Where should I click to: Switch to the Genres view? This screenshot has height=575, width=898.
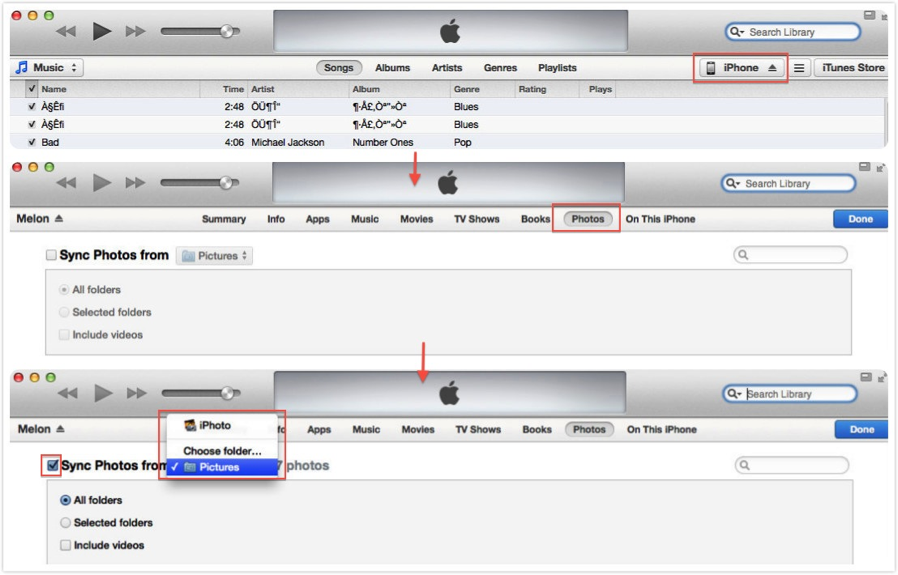click(x=500, y=68)
